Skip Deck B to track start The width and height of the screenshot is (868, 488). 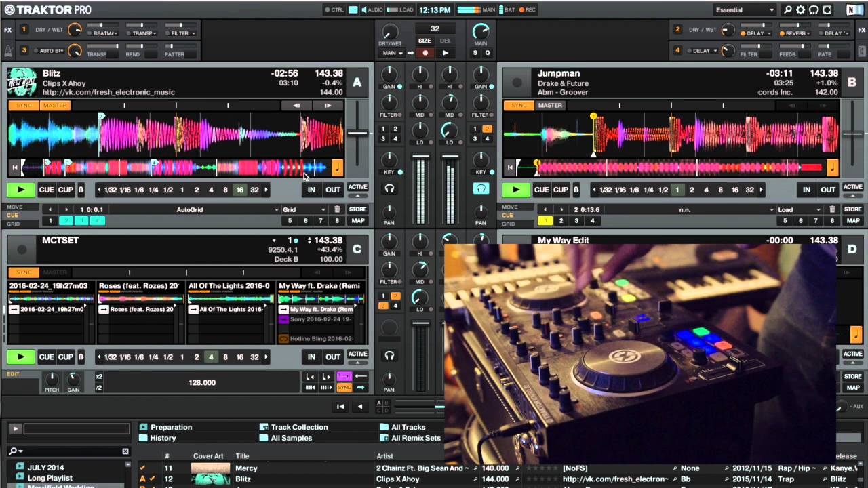click(509, 167)
